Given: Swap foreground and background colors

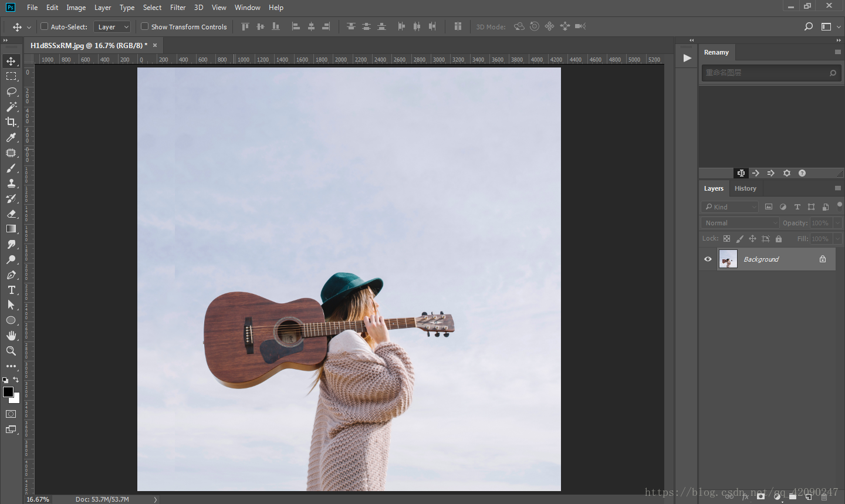Looking at the screenshot, I should coord(16,380).
